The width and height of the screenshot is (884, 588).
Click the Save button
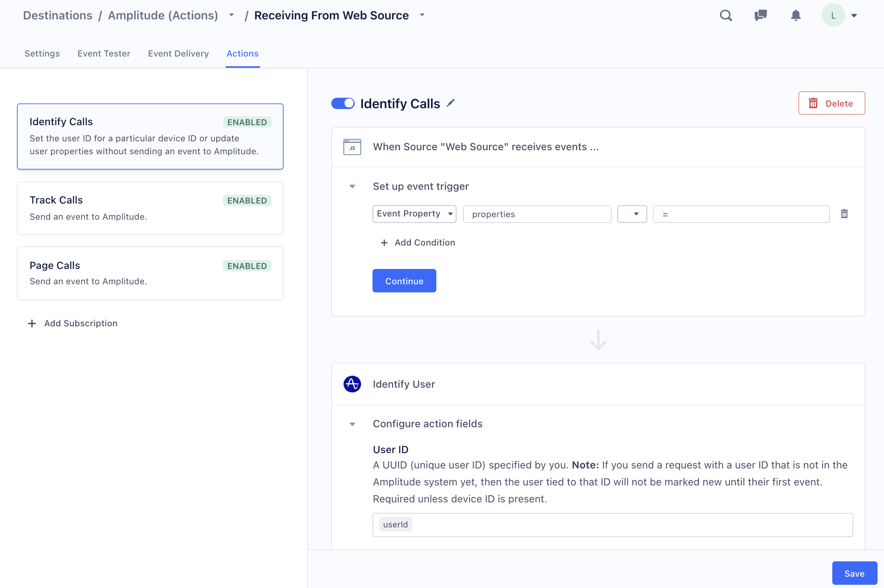coord(854,573)
